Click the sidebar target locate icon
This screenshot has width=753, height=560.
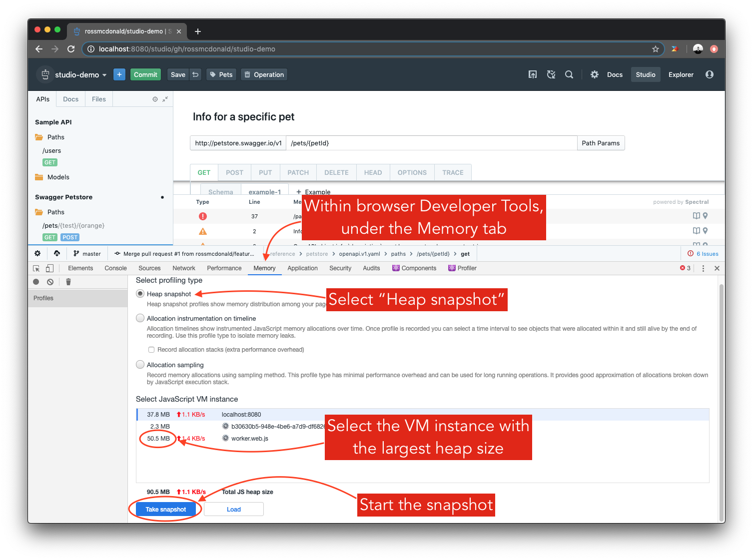click(x=155, y=99)
